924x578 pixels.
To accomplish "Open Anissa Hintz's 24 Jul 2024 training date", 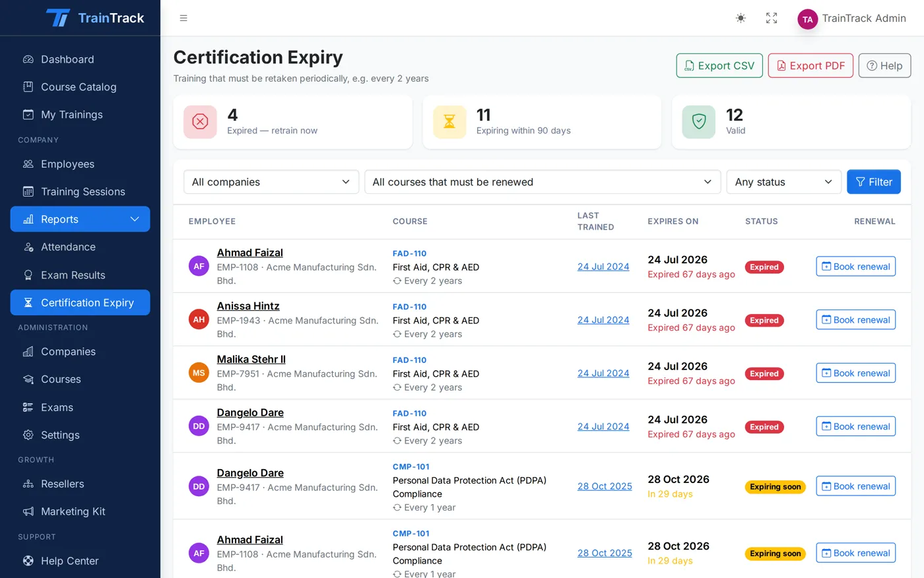I will pyautogui.click(x=603, y=320).
